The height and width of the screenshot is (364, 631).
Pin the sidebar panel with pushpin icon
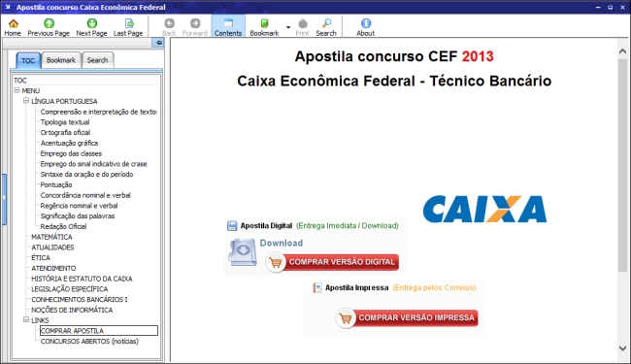[158, 43]
